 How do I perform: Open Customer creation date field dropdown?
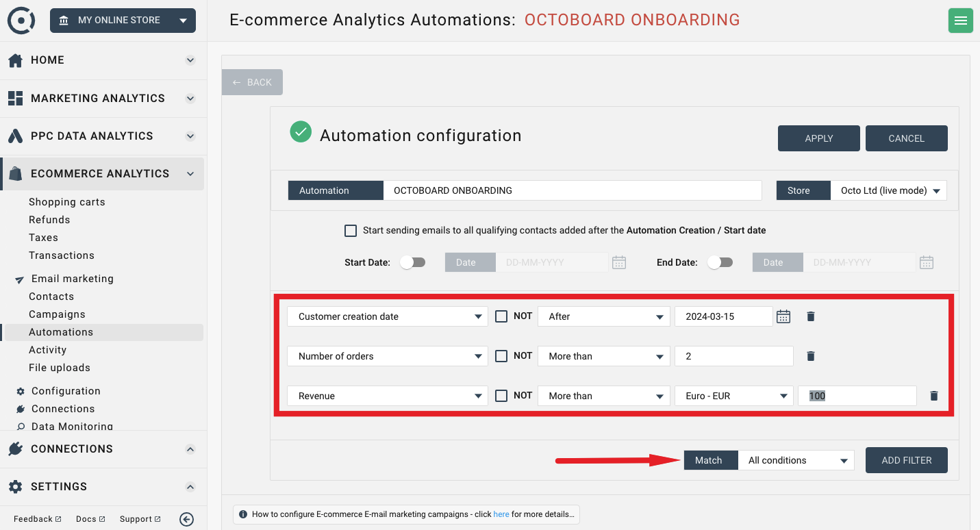pyautogui.click(x=388, y=316)
